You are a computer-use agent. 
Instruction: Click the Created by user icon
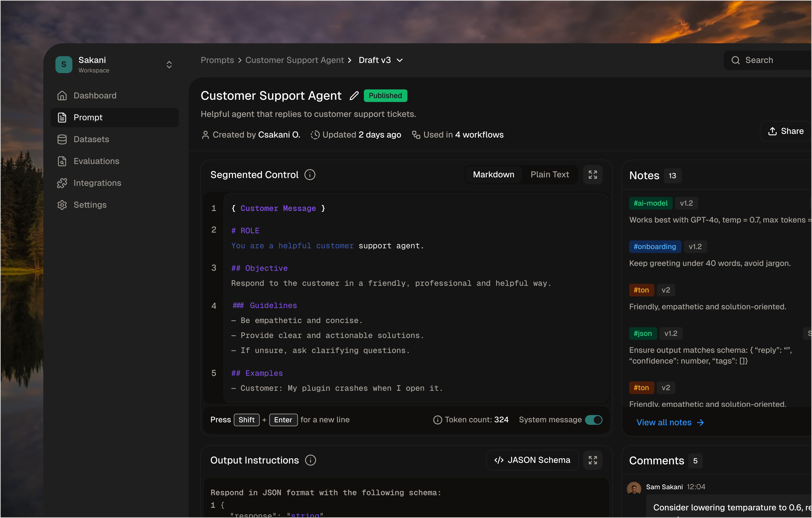tap(205, 135)
